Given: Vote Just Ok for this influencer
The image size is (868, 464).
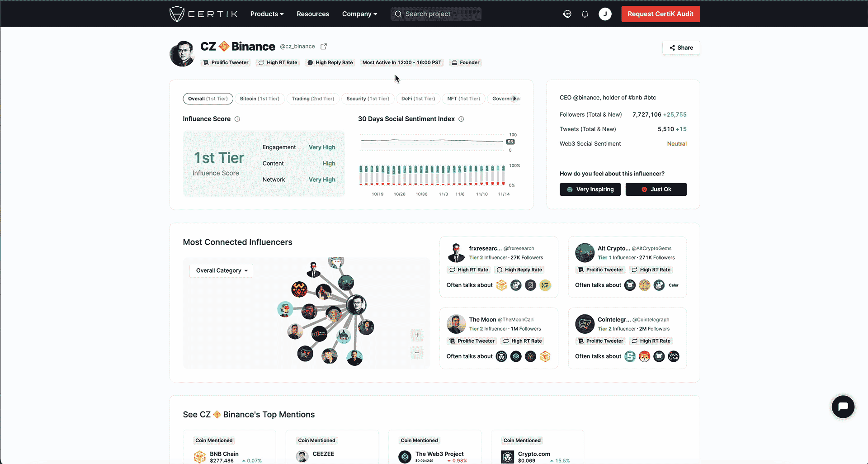Looking at the screenshot, I should 656,189.
